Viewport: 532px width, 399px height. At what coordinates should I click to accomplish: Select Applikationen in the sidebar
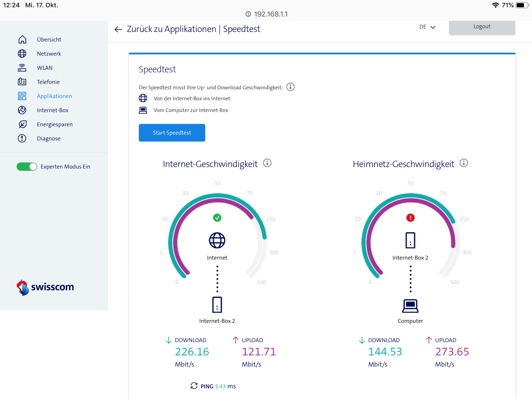[54, 96]
